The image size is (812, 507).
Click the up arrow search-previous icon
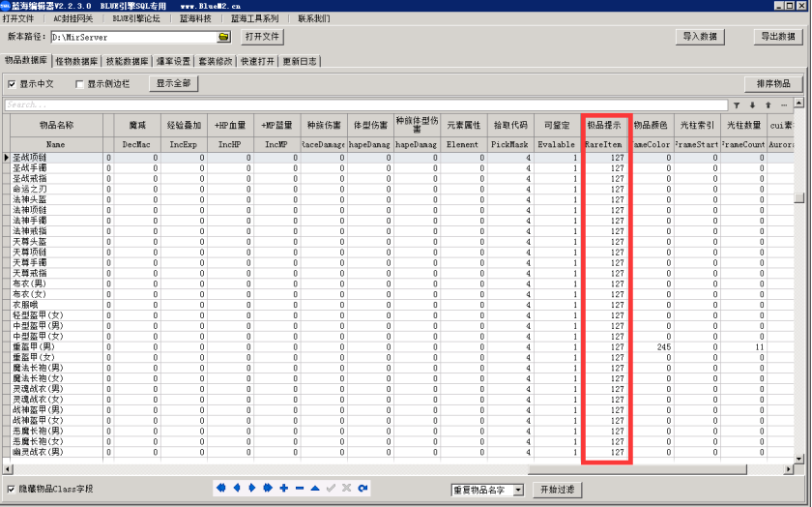(768, 104)
